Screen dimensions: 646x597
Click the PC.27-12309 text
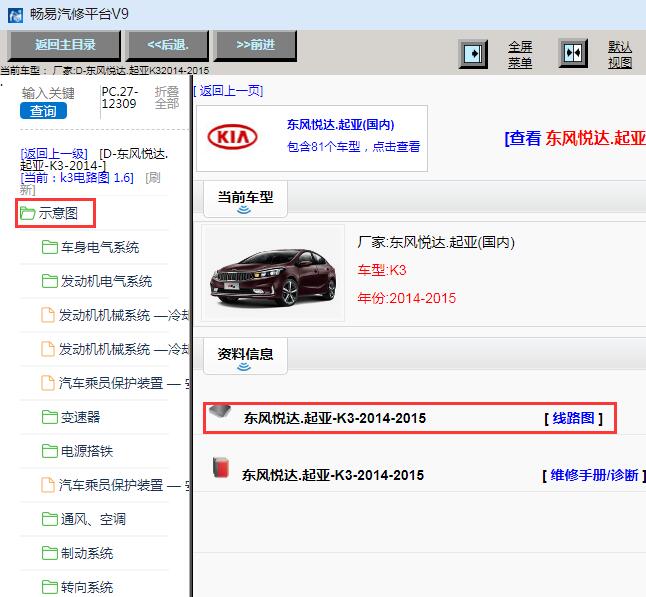coord(119,98)
